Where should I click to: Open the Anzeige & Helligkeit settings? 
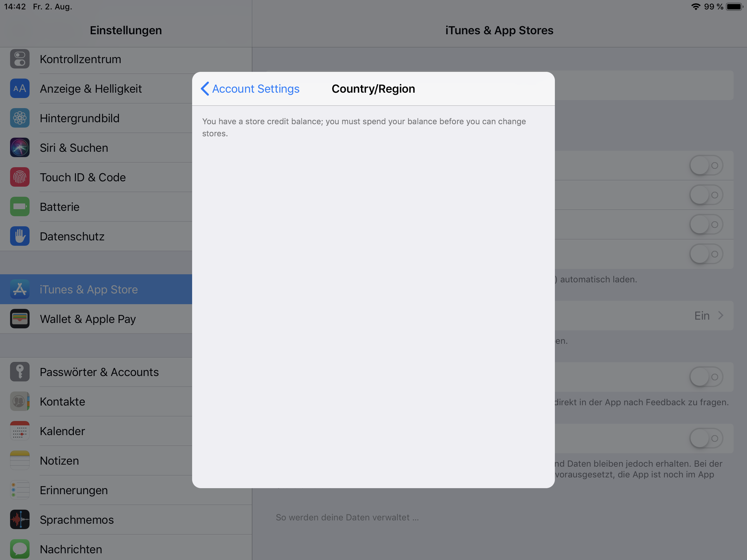tap(91, 89)
